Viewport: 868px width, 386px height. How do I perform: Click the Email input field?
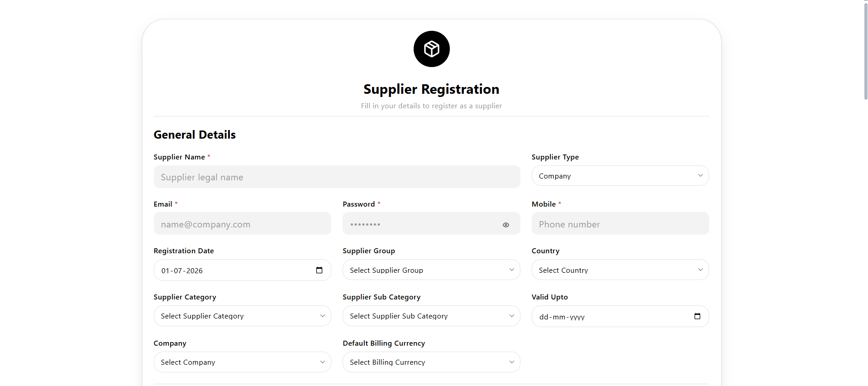(x=242, y=223)
